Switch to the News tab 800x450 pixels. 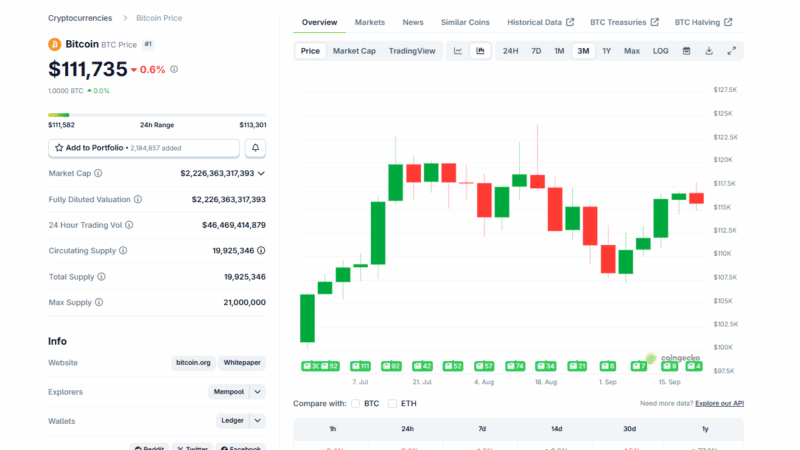pos(413,22)
